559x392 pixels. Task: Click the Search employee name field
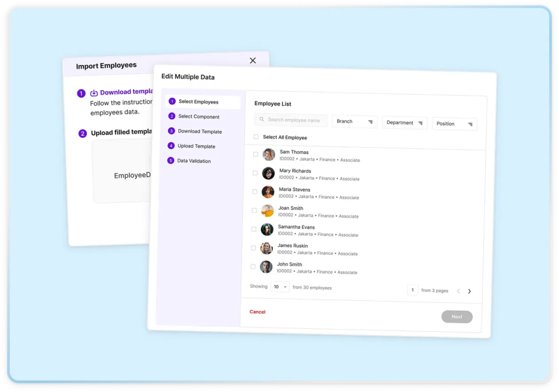(x=293, y=120)
